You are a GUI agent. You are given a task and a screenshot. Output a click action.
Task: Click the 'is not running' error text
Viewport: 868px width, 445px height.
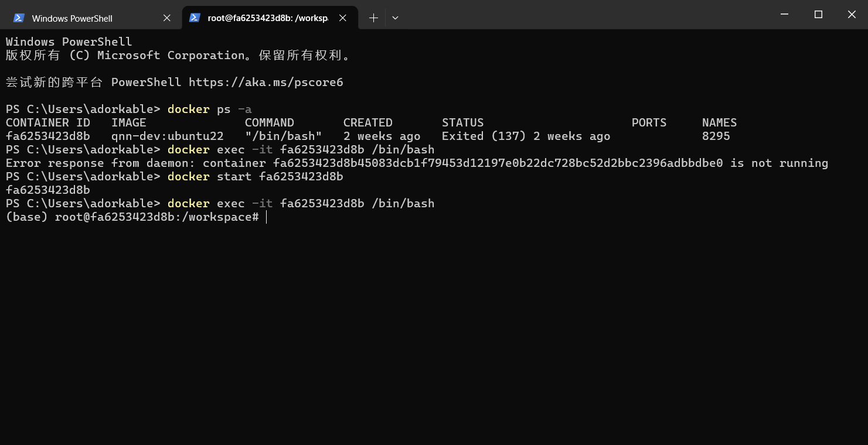point(780,163)
